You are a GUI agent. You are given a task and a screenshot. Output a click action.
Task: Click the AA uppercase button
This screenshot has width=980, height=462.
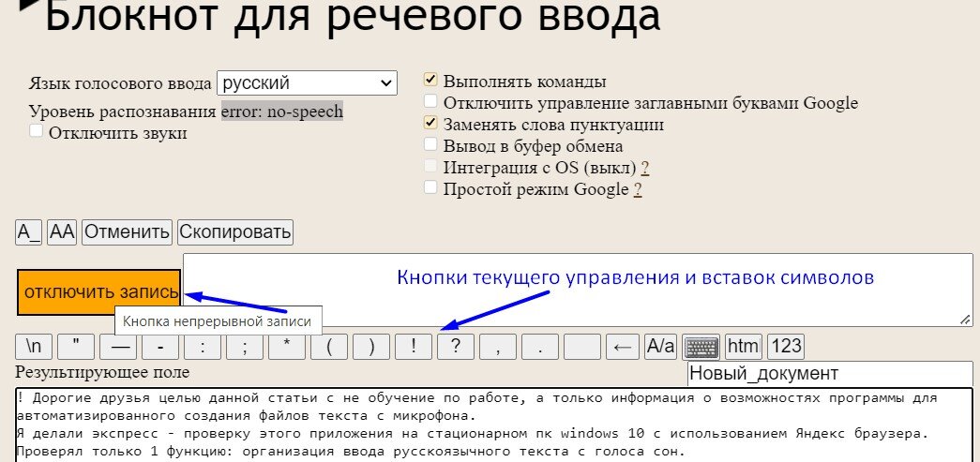pyautogui.click(x=62, y=232)
